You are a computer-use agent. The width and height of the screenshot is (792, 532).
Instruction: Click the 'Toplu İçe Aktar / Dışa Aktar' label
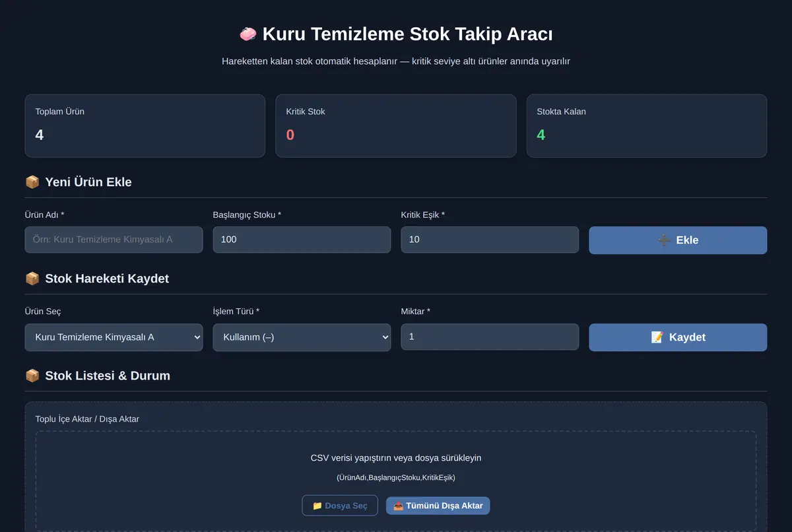click(x=87, y=419)
